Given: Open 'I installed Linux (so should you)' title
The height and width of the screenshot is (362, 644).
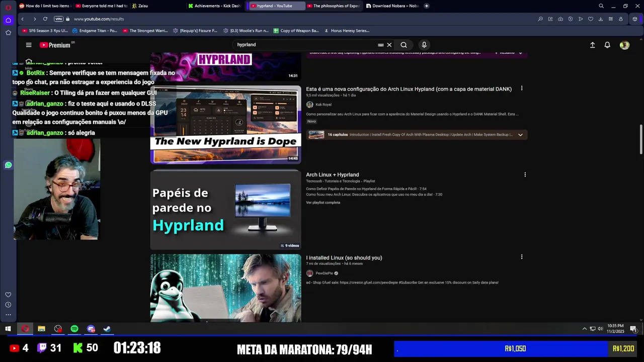Looking at the screenshot, I should [x=344, y=258].
